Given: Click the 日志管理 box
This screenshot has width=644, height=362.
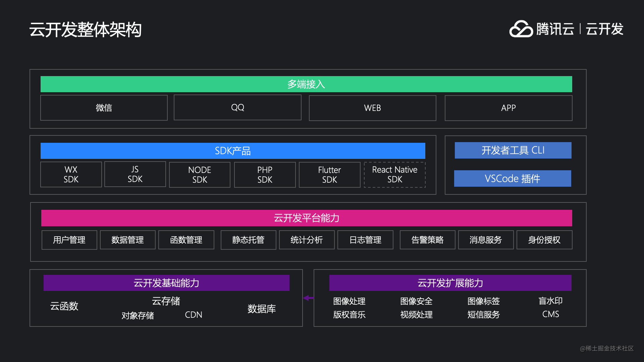Looking at the screenshot, I should [x=365, y=240].
